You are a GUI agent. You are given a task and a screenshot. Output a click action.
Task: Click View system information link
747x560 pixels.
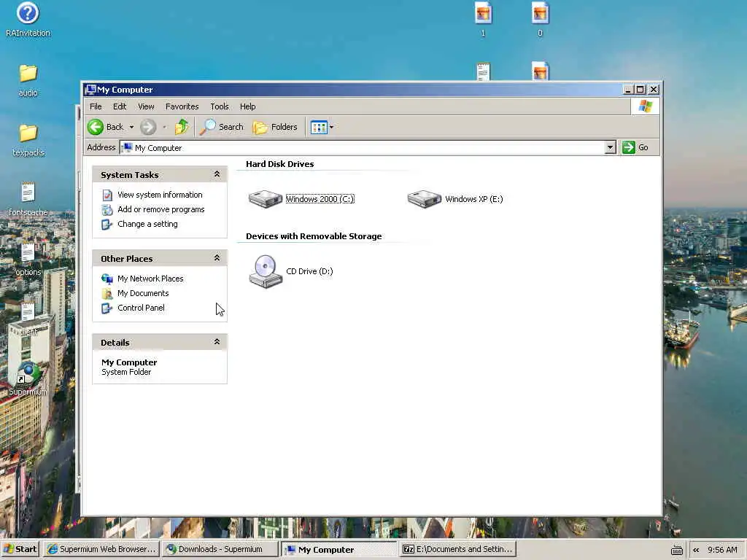tap(160, 195)
